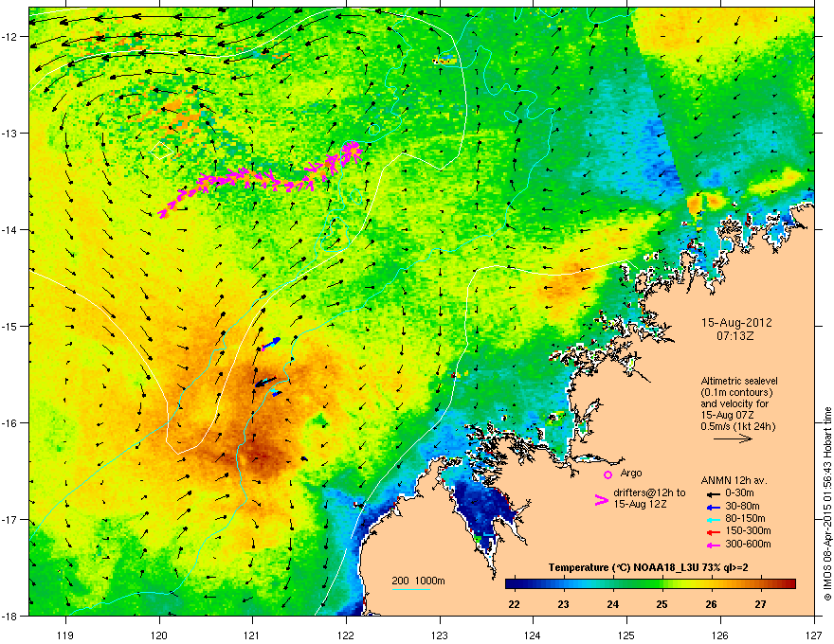The width and height of the screenshot is (834, 644).
Task: Click the '22' colorbar tick label
Action: 514,604
